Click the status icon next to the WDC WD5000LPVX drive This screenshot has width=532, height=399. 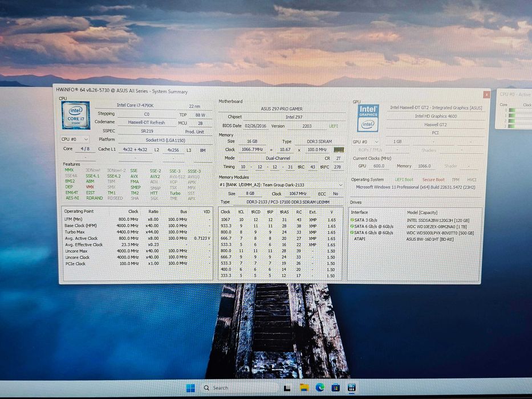[352, 233]
